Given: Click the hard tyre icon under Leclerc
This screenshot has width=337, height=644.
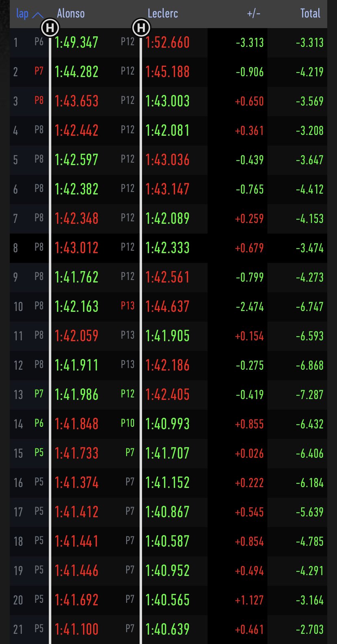Looking at the screenshot, I should (x=141, y=28).
